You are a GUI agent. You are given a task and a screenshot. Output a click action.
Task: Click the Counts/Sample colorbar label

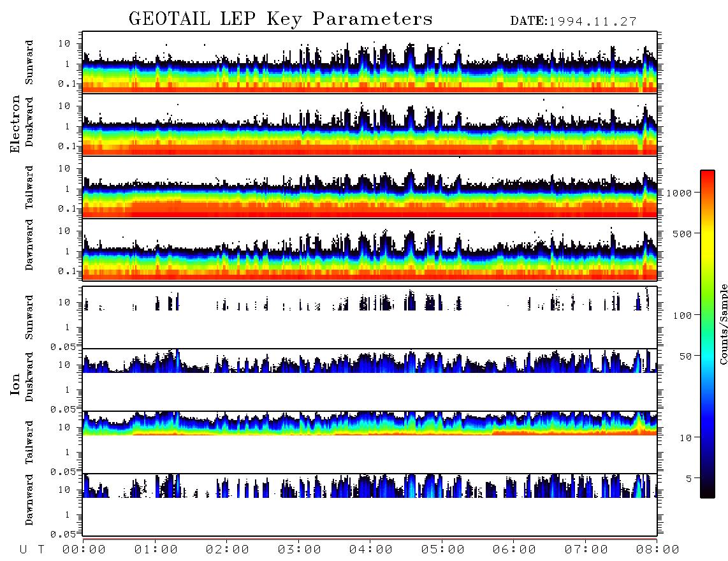[x=724, y=324]
